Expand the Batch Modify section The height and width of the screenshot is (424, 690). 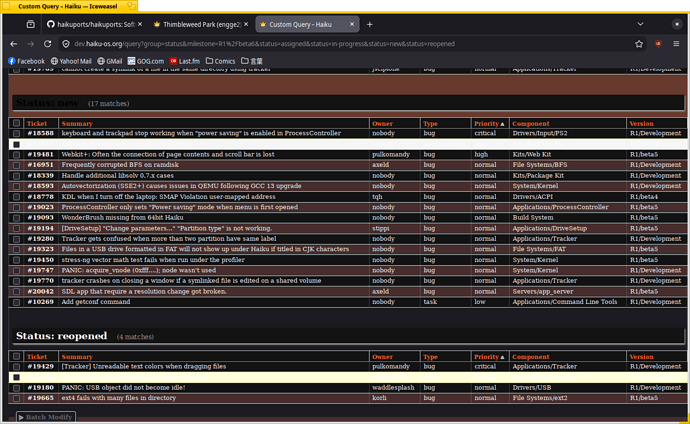[46, 417]
